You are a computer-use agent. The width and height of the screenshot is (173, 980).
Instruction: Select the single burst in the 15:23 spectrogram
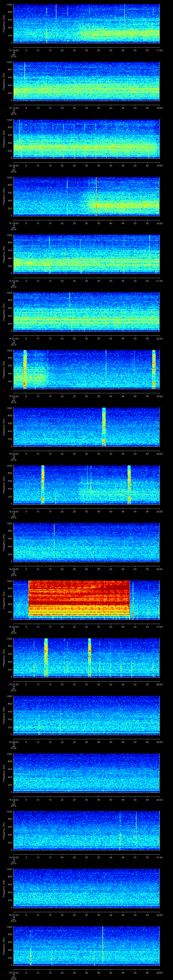[104, 426]
